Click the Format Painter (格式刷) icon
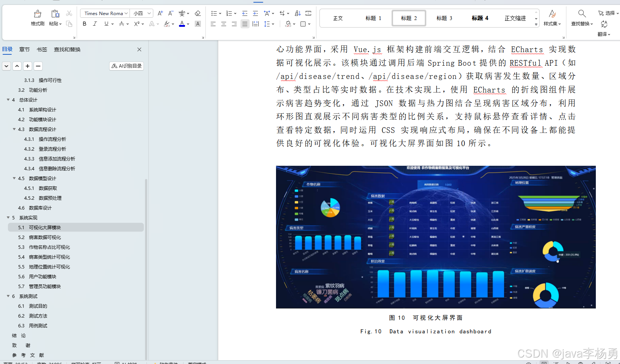Viewport: 620px width, 364px height. pyautogui.click(x=38, y=14)
